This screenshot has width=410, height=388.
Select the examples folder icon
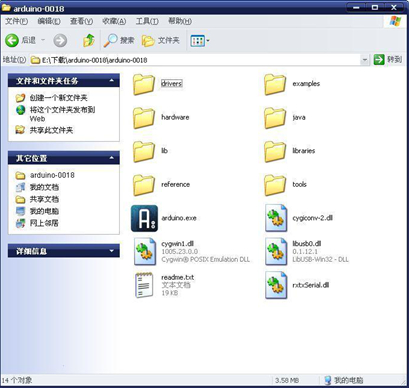pyautogui.click(x=275, y=85)
